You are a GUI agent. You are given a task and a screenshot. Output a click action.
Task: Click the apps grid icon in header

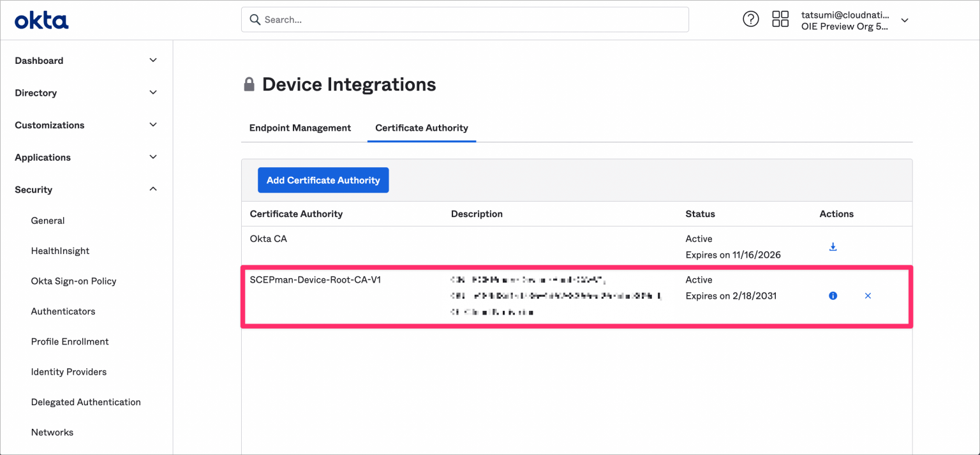click(780, 19)
